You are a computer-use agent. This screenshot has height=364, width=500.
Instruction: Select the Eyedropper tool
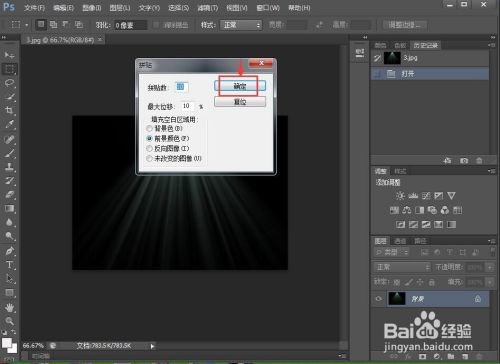coord(9,124)
